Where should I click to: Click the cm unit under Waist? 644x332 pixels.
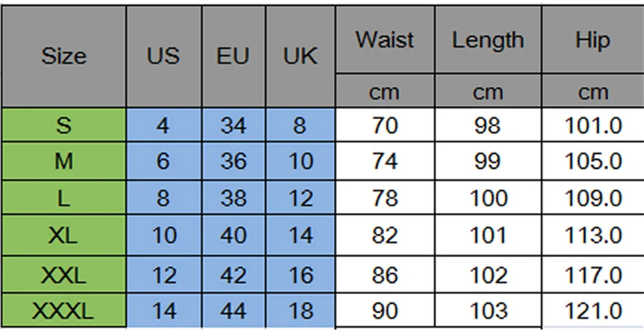click(x=385, y=92)
